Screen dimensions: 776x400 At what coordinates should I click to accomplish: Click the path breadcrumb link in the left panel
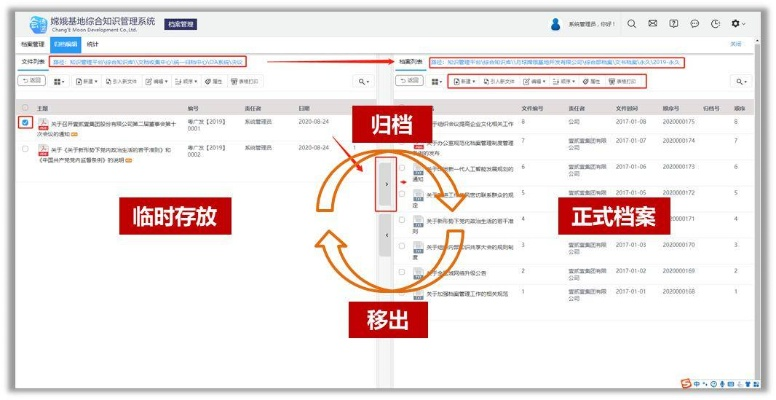click(147, 62)
